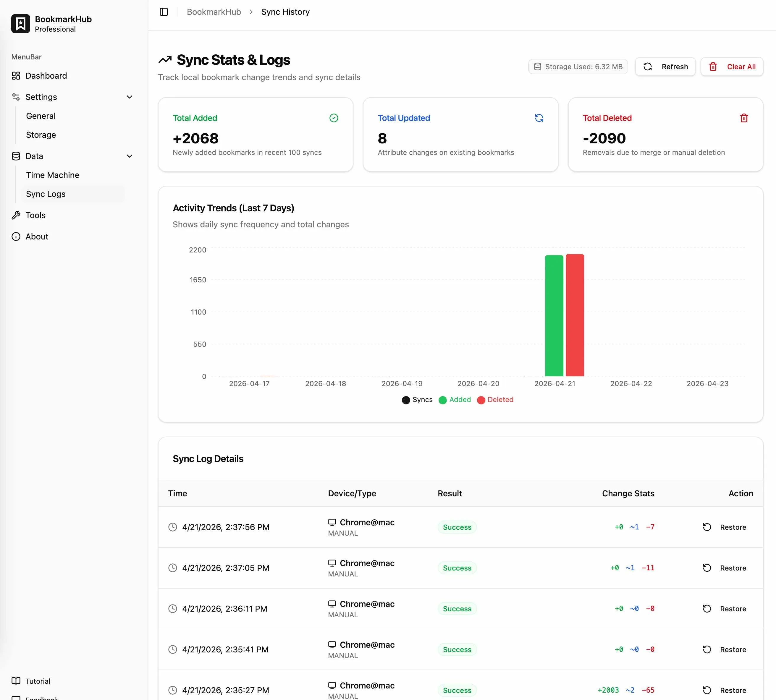Click the monitor icon next to Chrome@mac

coord(332,522)
